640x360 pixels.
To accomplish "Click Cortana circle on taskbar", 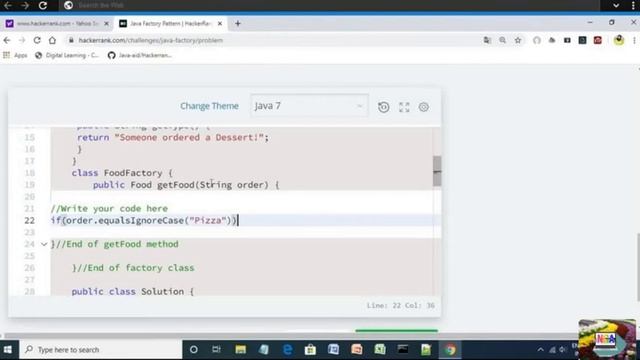I will (x=194, y=349).
